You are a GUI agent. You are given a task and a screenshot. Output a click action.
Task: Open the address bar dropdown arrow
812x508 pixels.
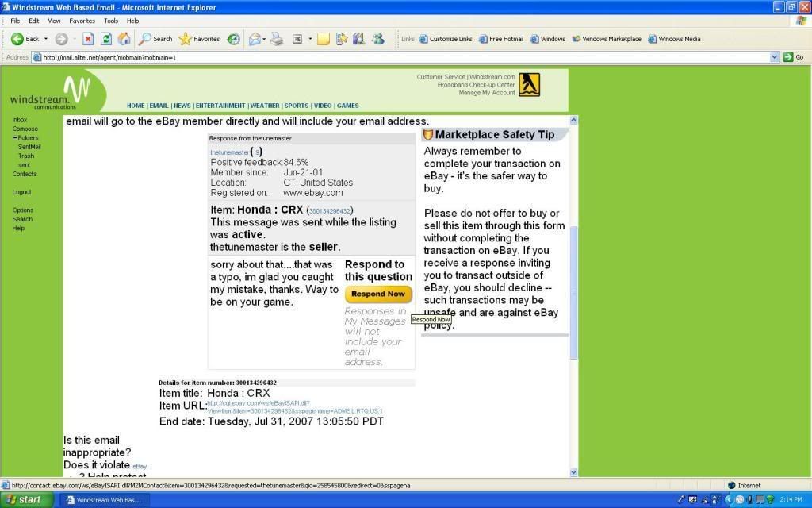[x=775, y=57]
